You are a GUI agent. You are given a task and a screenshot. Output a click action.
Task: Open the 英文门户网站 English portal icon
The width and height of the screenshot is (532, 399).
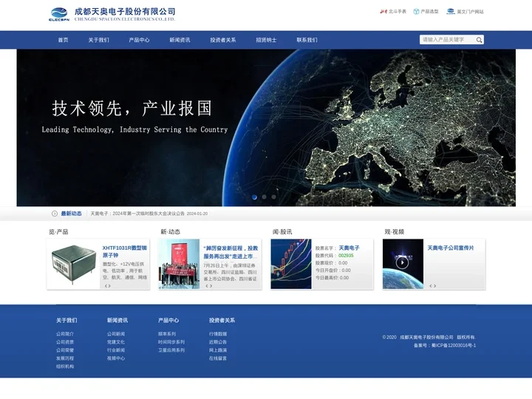coord(451,12)
